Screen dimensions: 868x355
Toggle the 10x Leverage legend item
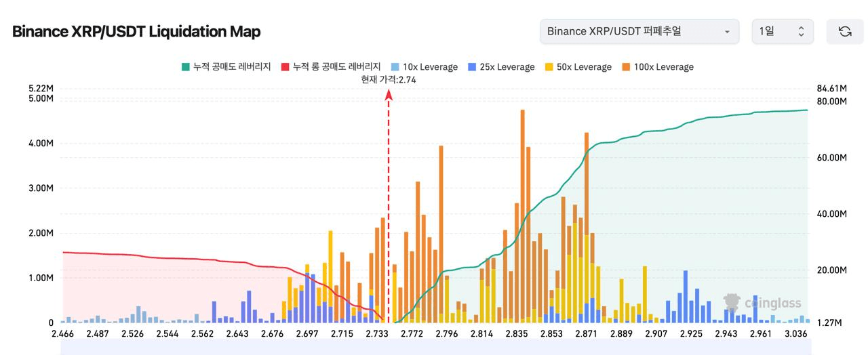(424, 66)
